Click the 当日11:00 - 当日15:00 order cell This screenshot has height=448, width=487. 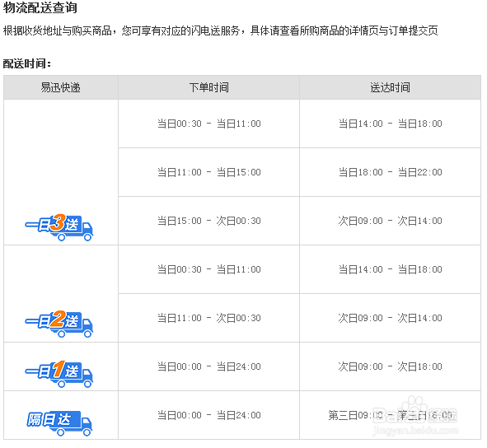pos(208,172)
